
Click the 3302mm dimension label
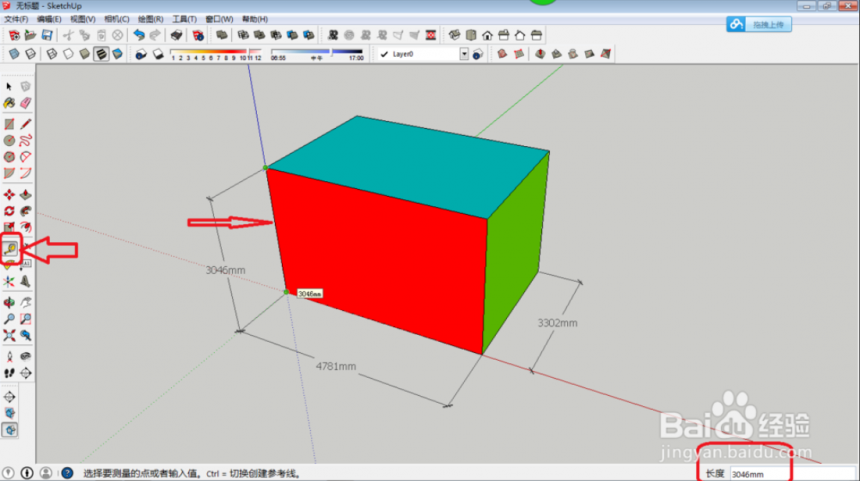(x=557, y=323)
